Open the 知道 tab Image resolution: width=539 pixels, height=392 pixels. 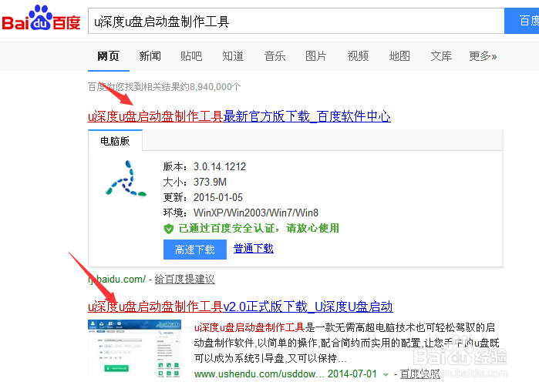[x=233, y=56]
